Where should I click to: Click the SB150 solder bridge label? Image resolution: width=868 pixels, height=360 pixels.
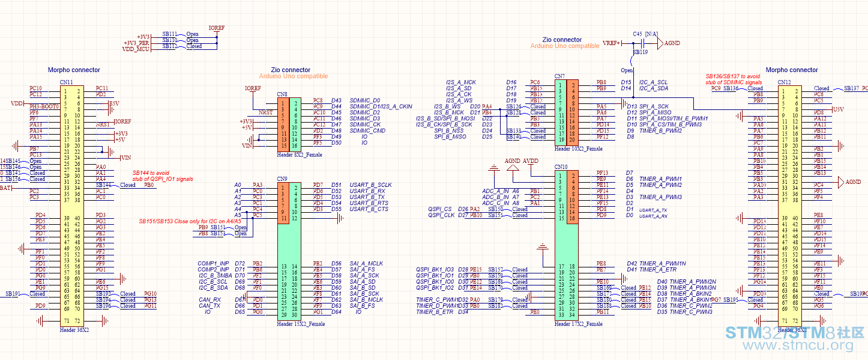(x=496, y=209)
